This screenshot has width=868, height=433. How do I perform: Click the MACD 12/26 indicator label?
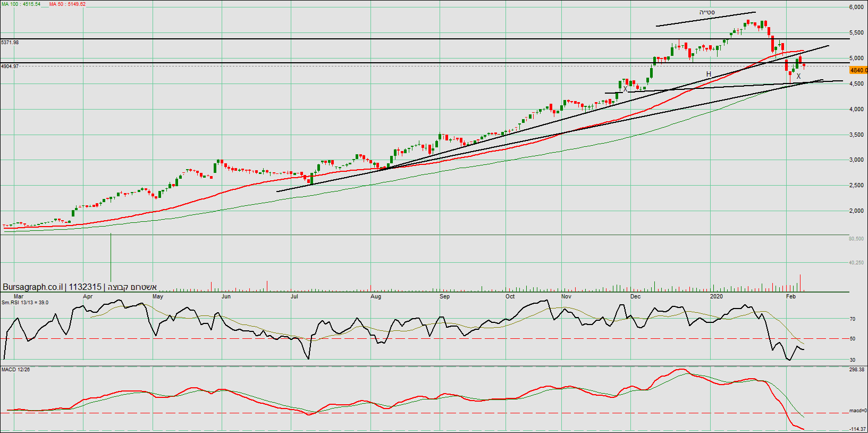pyautogui.click(x=16, y=369)
